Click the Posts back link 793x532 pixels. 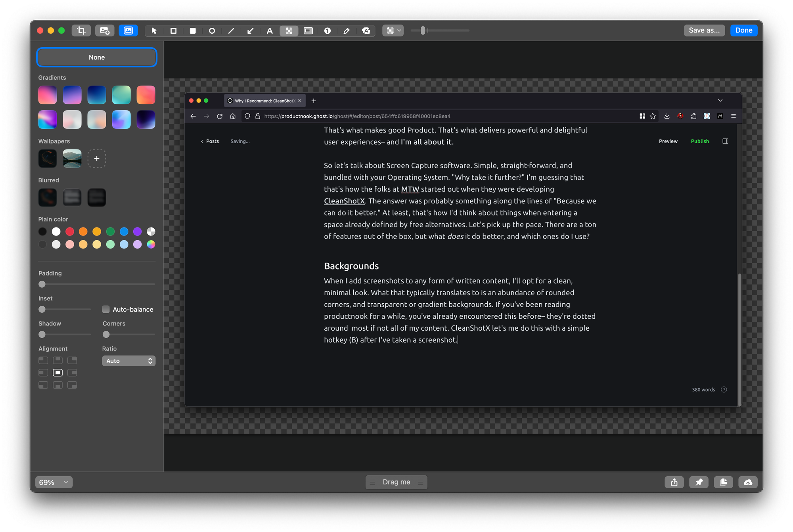tap(210, 141)
